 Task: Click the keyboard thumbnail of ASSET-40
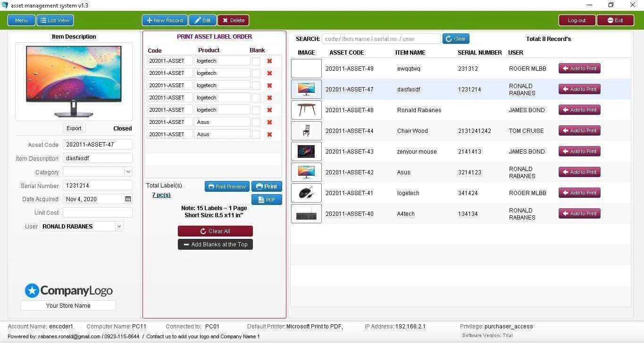(x=306, y=213)
